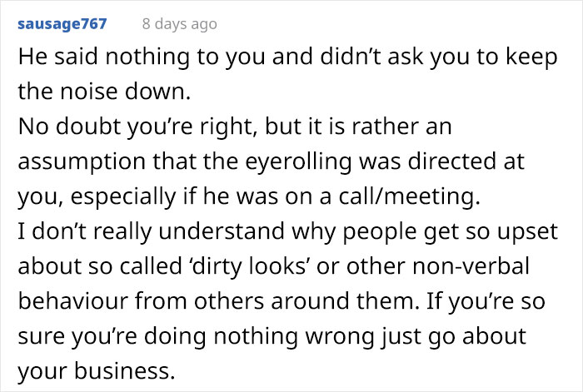The height and width of the screenshot is (392, 583).
Task: Open the sausage767 user profile
Action: coord(62,24)
